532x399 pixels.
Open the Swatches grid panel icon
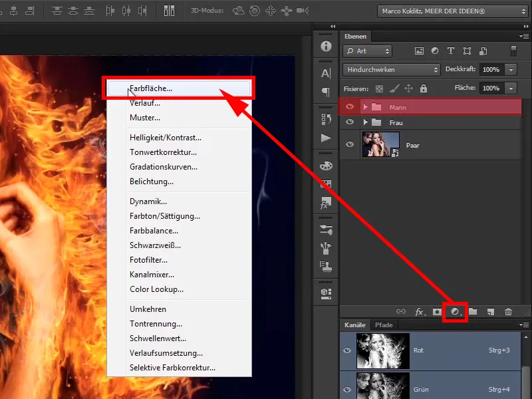[326, 184]
